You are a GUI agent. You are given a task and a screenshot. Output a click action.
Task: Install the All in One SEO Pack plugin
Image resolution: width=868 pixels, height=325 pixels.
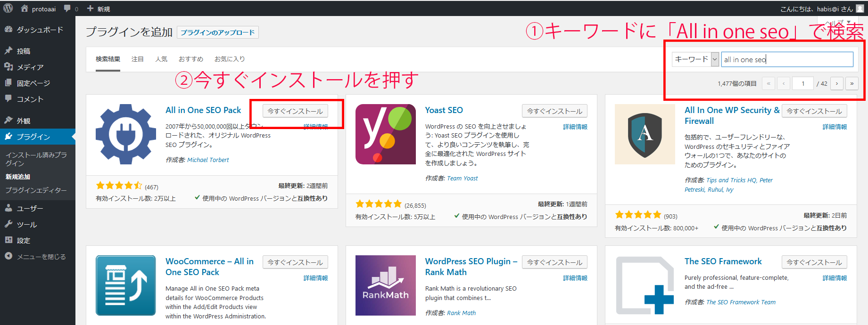[x=295, y=111]
